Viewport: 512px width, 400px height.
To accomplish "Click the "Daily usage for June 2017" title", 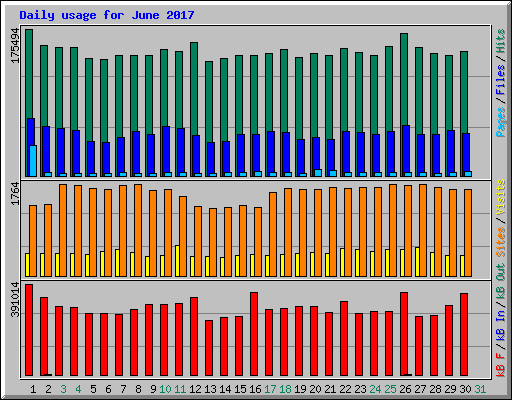I will [107, 15].
